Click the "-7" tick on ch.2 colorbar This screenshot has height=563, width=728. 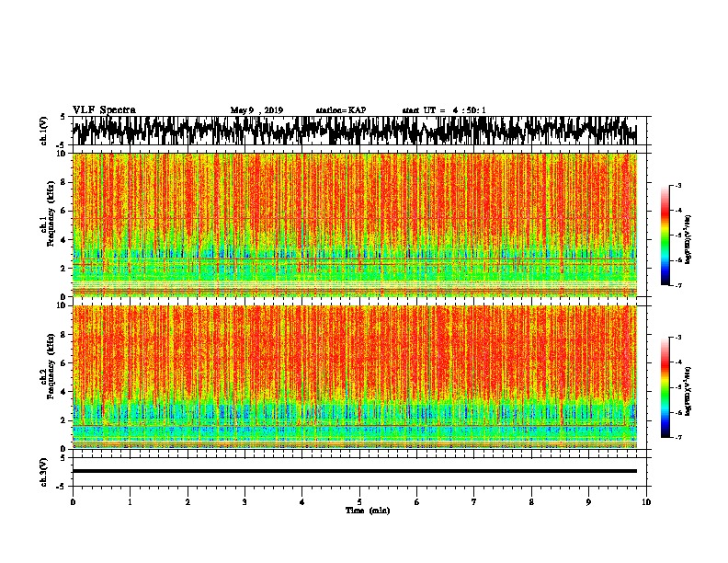[677, 437]
